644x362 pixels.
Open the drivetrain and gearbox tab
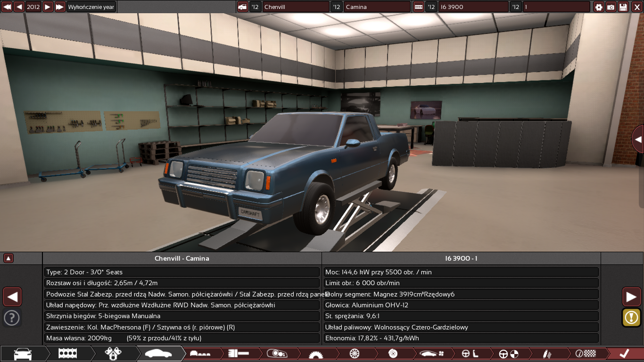(238, 354)
